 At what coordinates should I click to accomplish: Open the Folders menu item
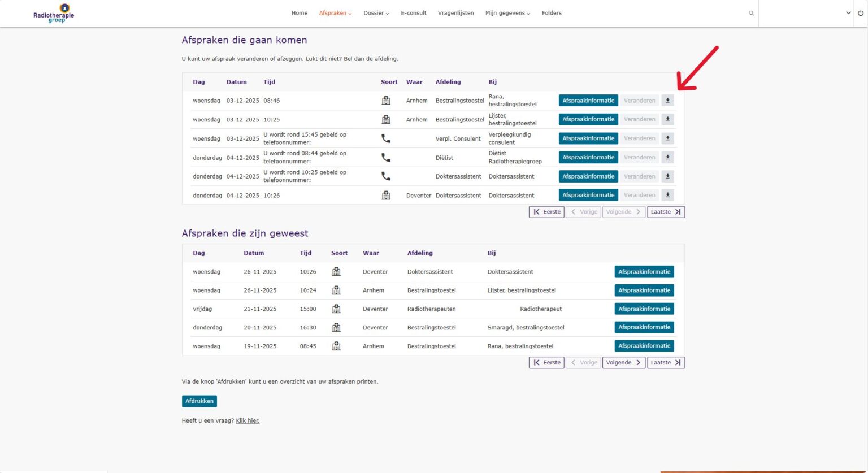pos(552,13)
